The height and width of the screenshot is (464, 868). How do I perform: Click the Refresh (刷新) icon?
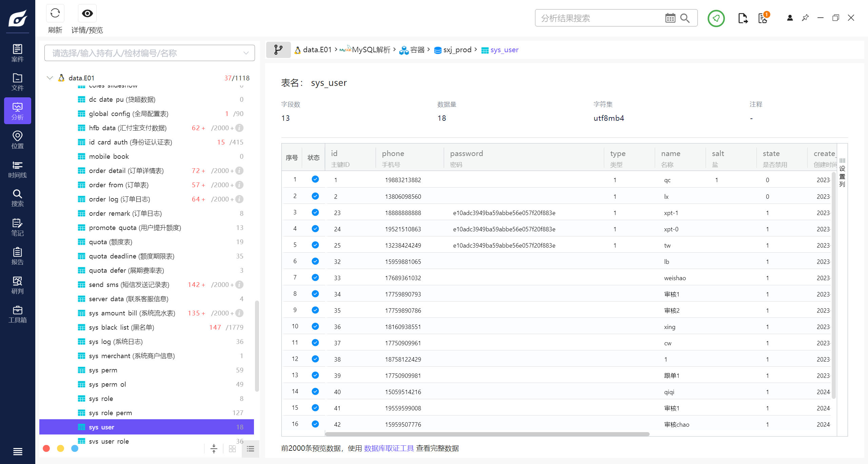tap(55, 14)
